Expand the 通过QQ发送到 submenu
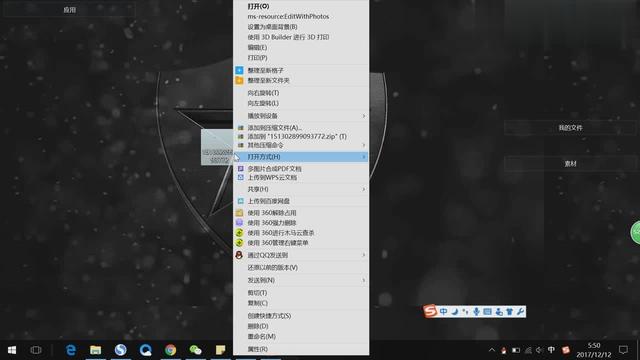This screenshot has height=360, width=640. pos(301,255)
